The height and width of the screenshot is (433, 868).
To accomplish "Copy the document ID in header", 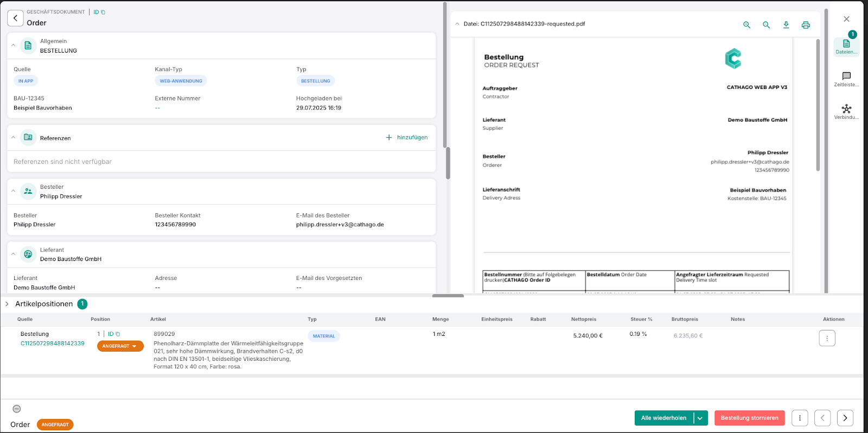I will pos(103,12).
